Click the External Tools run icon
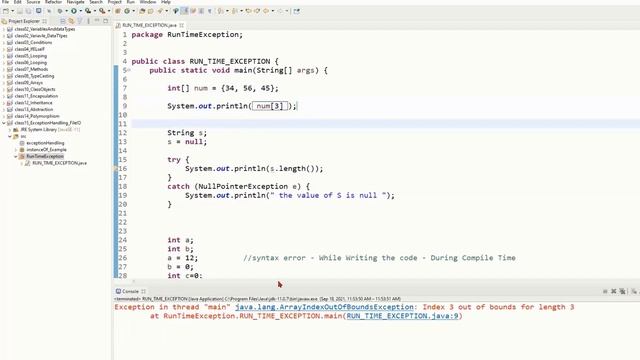This screenshot has height=360, width=640. coord(102,11)
